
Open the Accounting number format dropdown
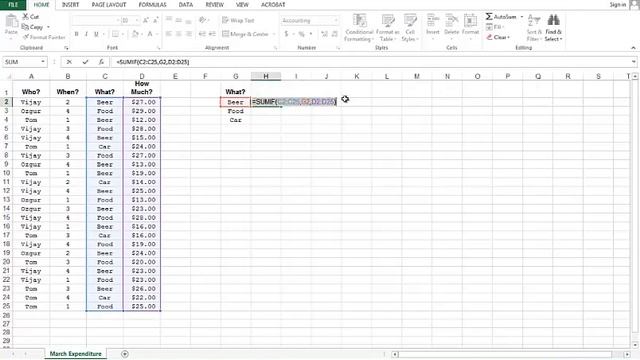[336, 20]
